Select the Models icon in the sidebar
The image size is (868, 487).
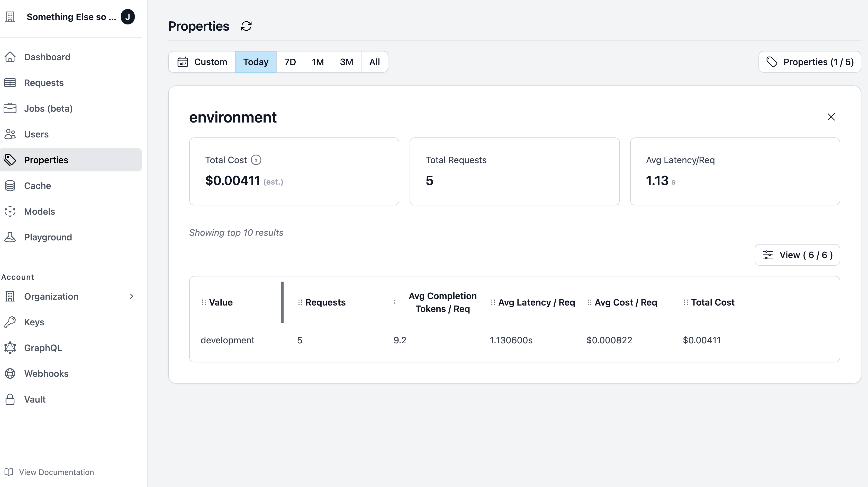click(10, 212)
